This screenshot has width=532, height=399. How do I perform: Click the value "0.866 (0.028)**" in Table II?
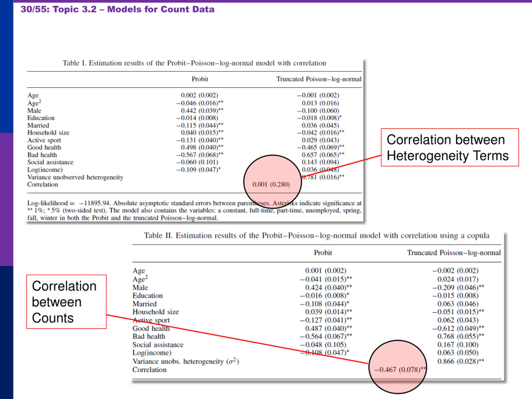[x=461, y=361]
